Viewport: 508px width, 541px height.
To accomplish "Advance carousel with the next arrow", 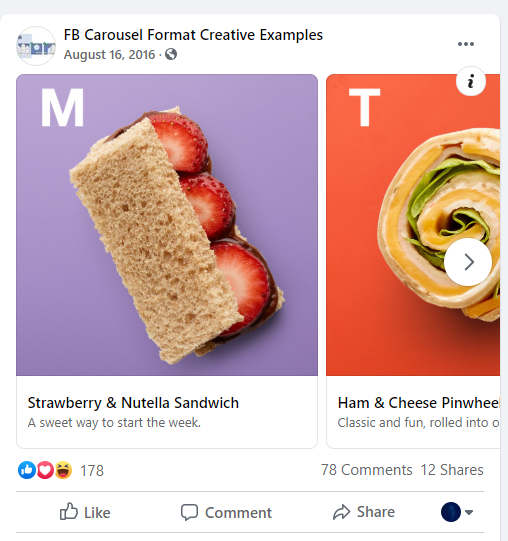I will (468, 262).
